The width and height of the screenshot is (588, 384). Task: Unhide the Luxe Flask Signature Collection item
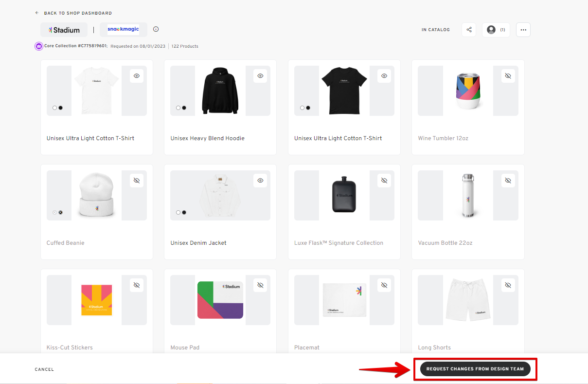pos(384,181)
